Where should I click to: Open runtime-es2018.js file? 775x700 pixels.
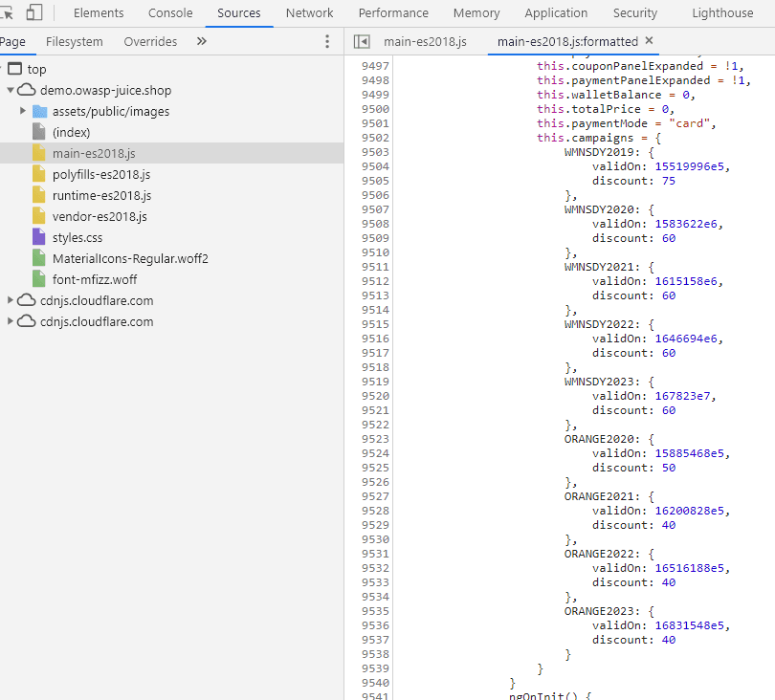point(101,196)
